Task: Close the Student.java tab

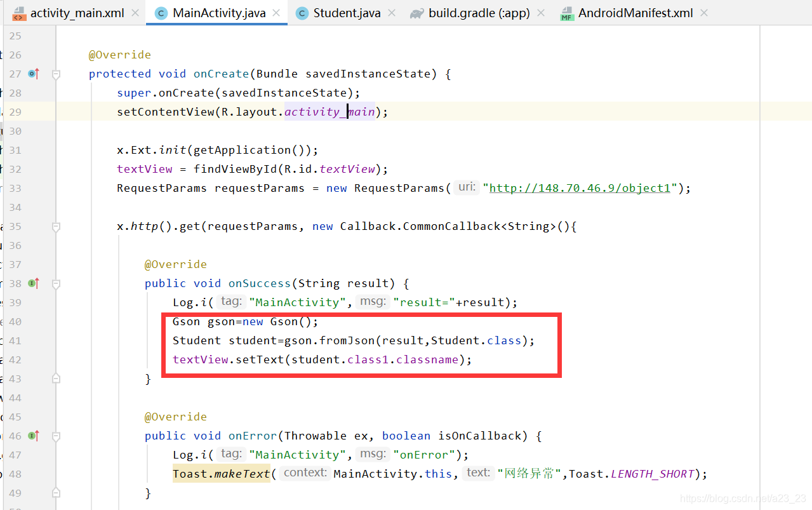Action: click(x=391, y=13)
